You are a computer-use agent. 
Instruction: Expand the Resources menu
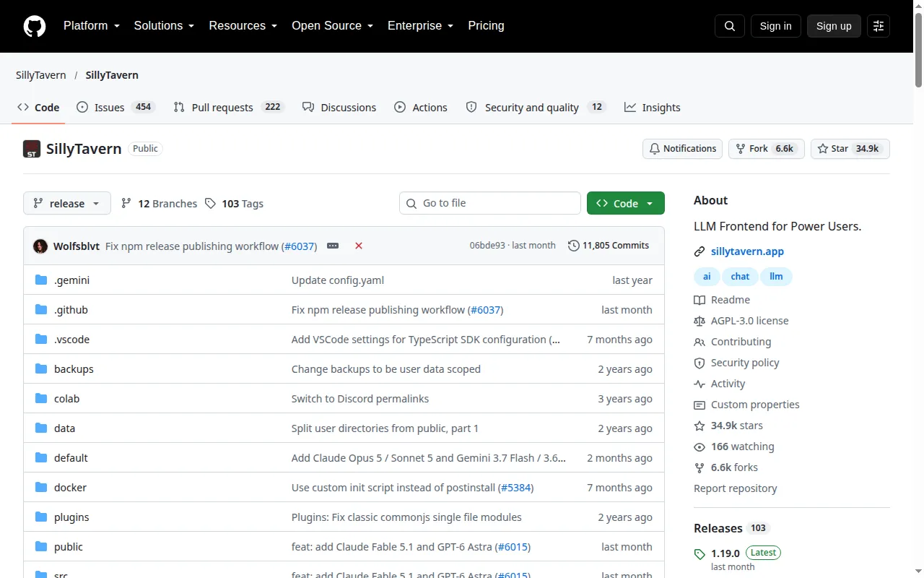point(243,26)
